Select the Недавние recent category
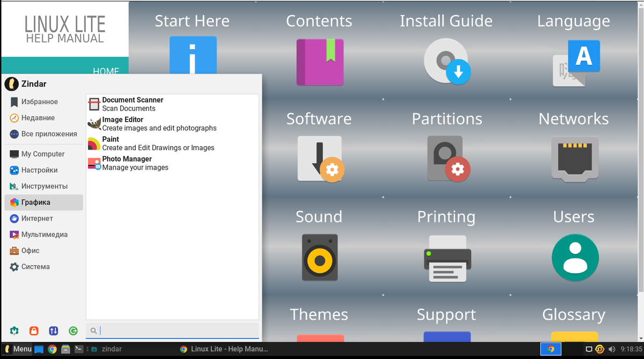 point(43,118)
